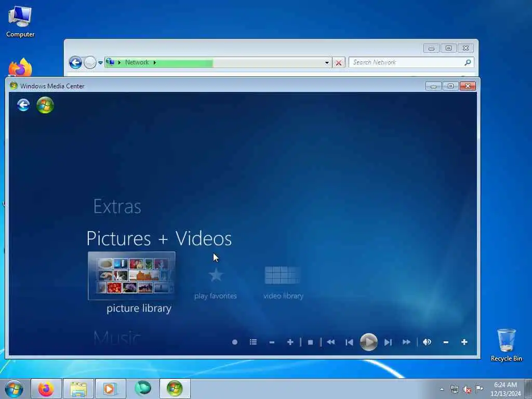Image resolution: width=532 pixels, height=399 pixels.
Task: Click the muted volume tray icon
Action: tap(467, 389)
